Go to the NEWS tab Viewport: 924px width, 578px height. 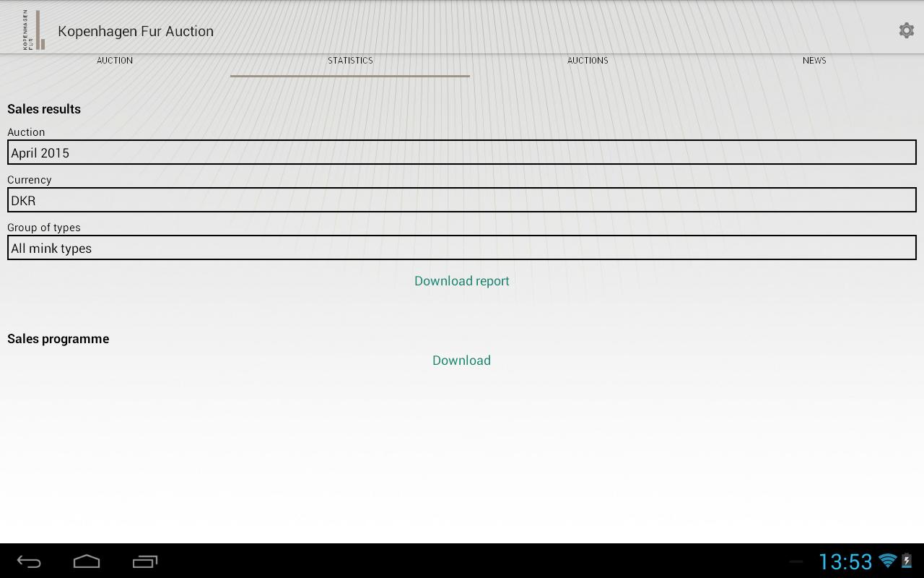(814, 61)
